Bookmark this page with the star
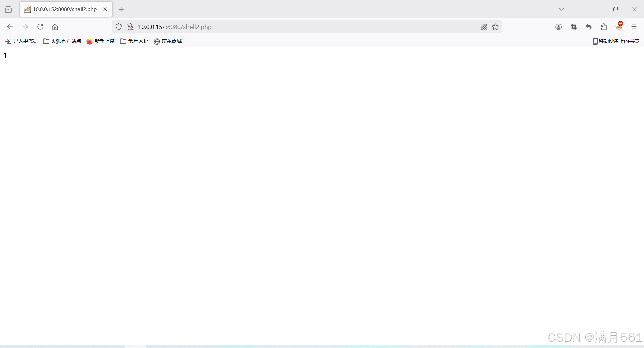 [495, 27]
